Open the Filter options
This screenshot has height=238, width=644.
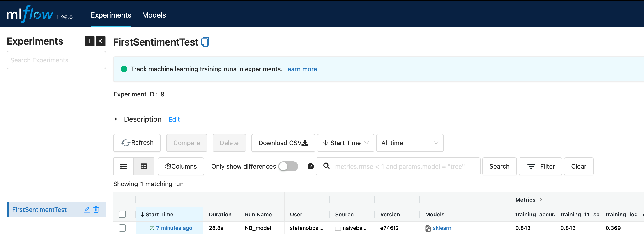point(540,166)
